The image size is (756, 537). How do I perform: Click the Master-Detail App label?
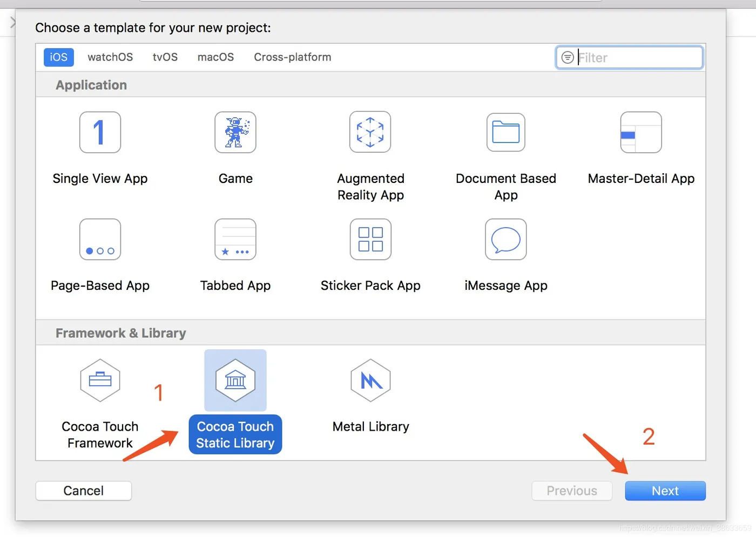point(641,179)
